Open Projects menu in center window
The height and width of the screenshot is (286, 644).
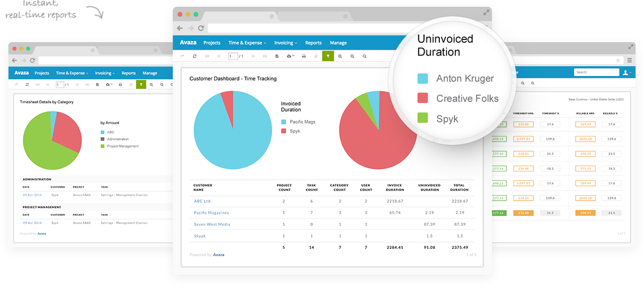(x=212, y=43)
